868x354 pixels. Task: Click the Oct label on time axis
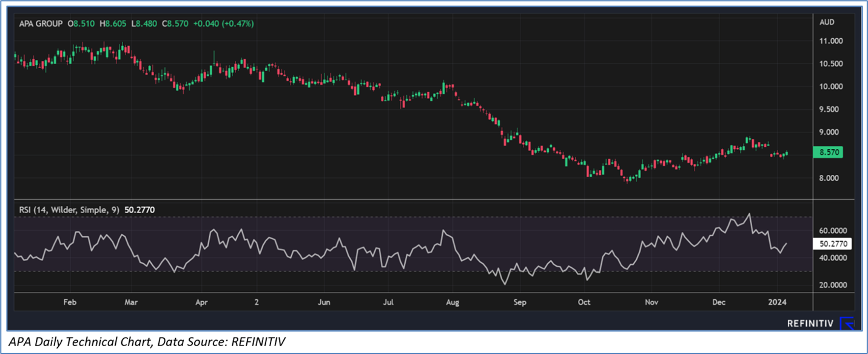[x=584, y=302]
